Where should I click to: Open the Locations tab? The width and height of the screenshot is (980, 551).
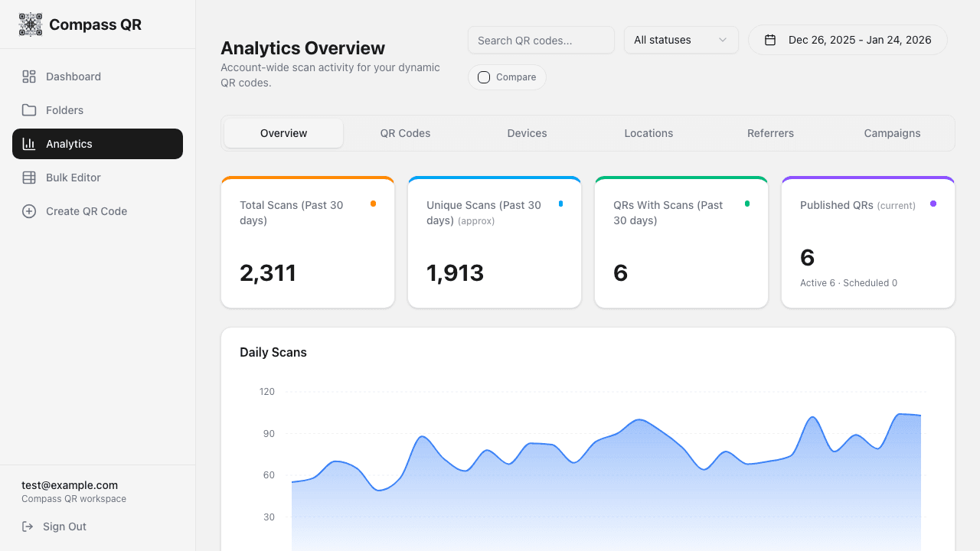648,133
